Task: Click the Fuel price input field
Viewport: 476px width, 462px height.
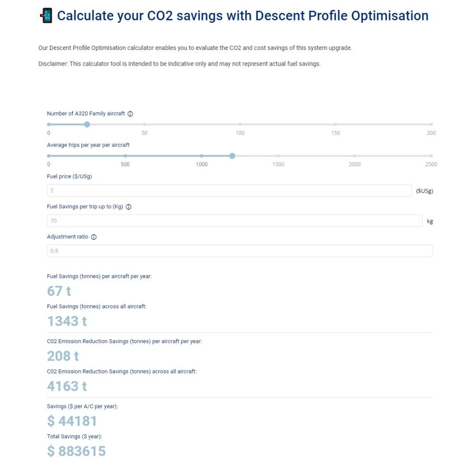Action: point(229,190)
